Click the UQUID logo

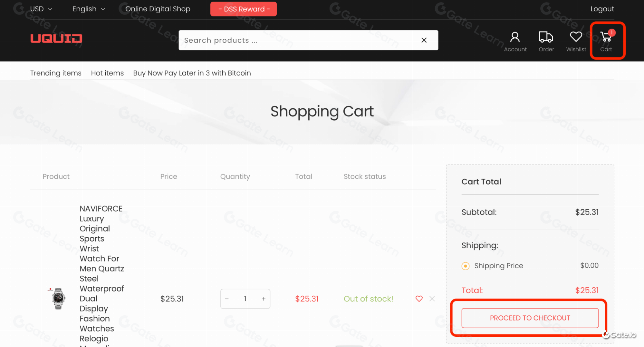pos(56,39)
